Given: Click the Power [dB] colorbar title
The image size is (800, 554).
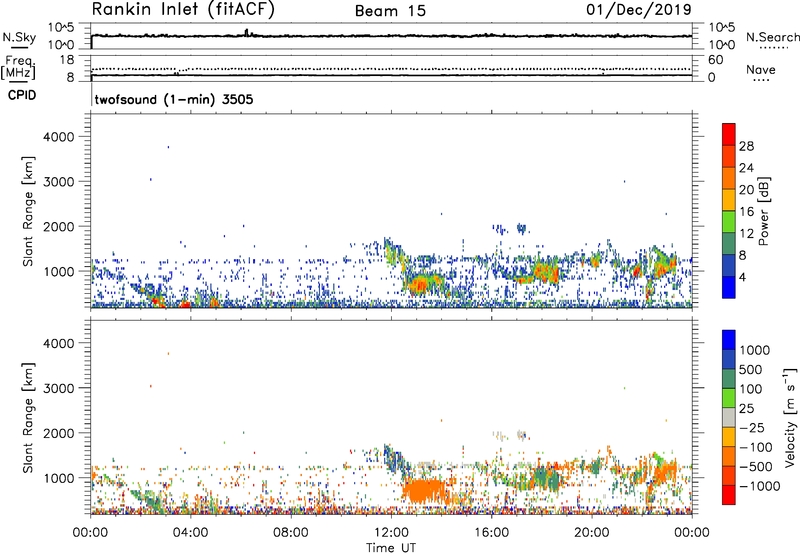Looking at the screenshot, I should pos(763,211).
